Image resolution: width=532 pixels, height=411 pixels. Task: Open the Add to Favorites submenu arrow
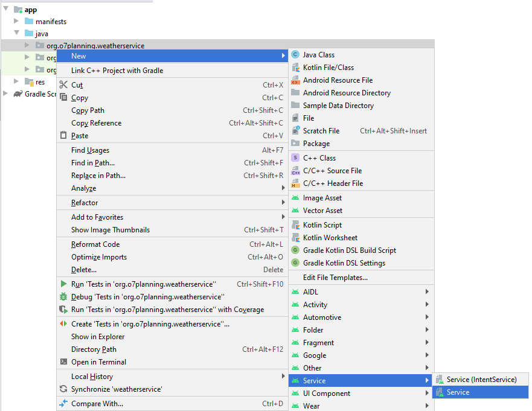(x=283, y=217)
